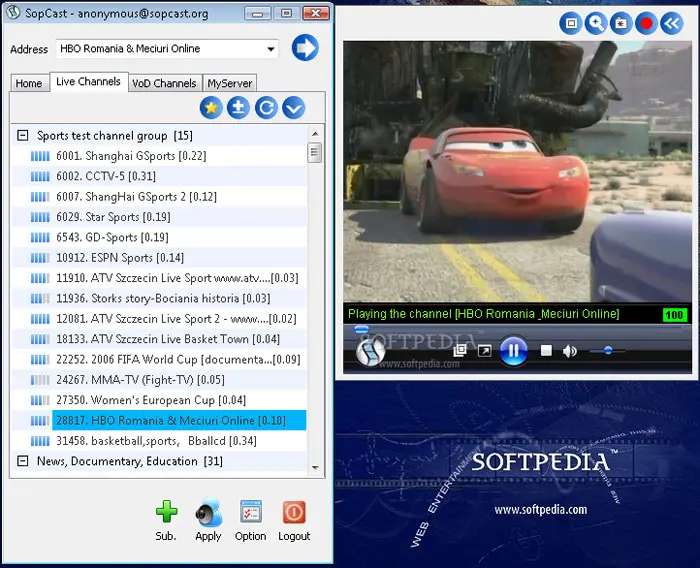
Task: Stop playback with the square stop button
Action: [x=546, y=351]
